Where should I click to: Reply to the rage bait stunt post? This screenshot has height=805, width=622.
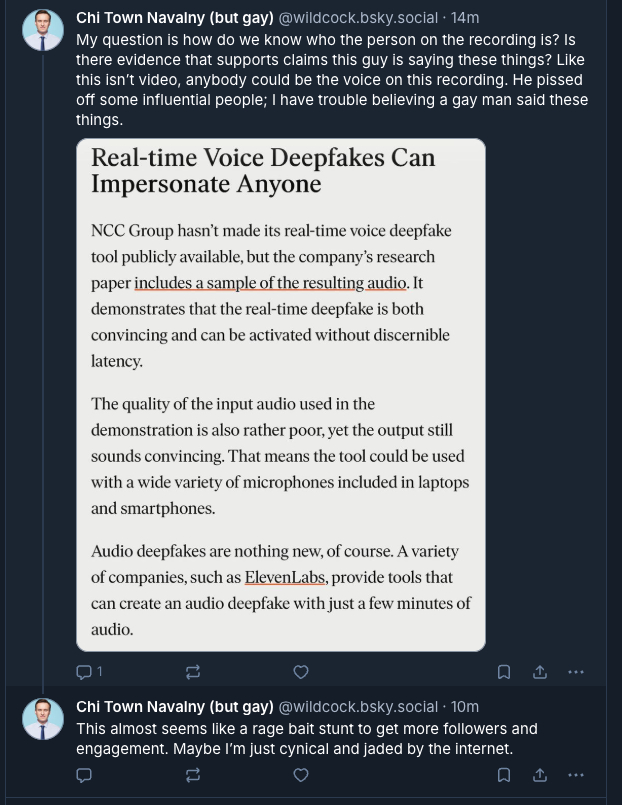click(x=85, y=775)
